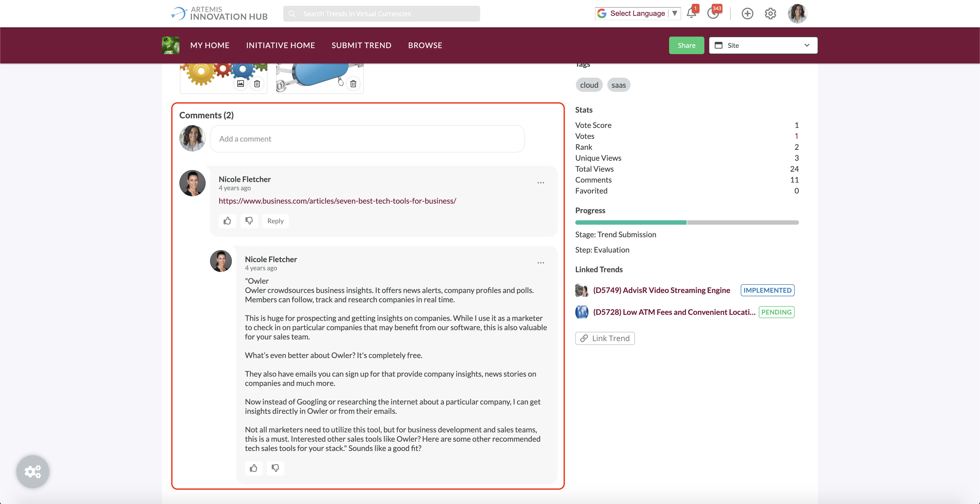Click your avatar beside comment box
This screenshot has height=504, width=980.
click(192, 139)
